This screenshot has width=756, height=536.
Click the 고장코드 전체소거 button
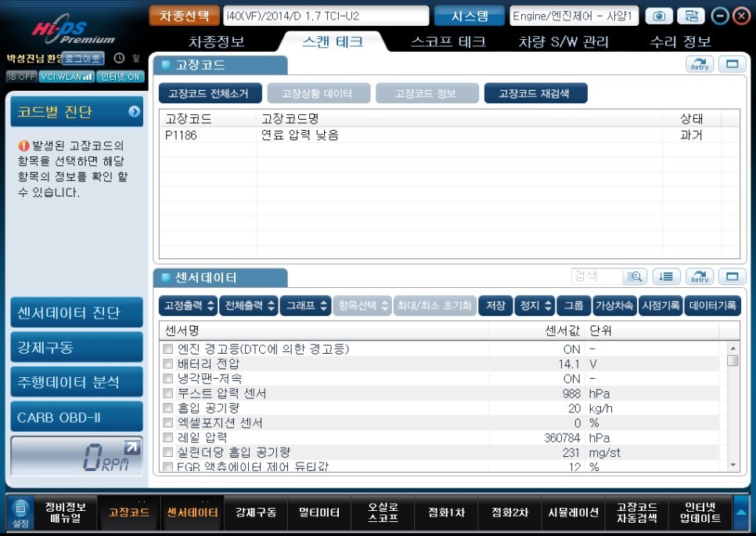click(x=211, y=94)
